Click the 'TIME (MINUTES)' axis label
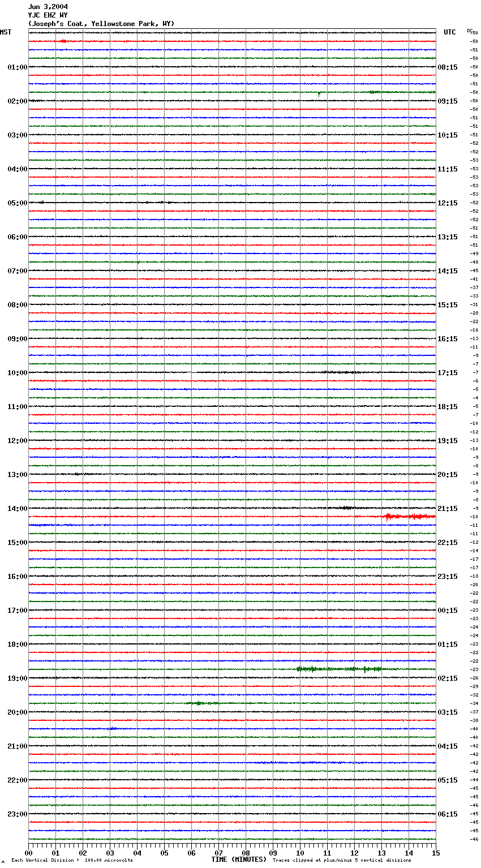The height and width of the screenshot is (868, 481). pos(239,860)
